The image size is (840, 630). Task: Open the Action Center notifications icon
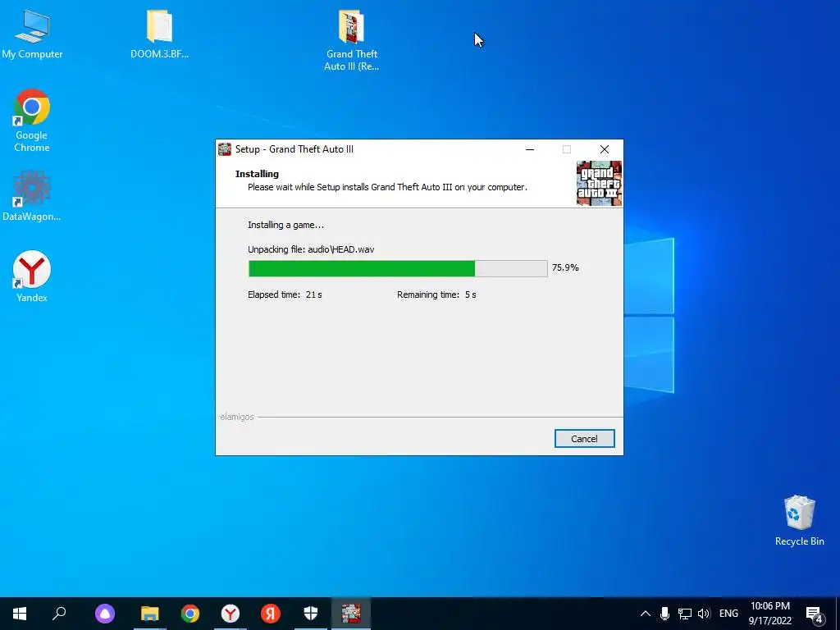click(x=814, y=614)
